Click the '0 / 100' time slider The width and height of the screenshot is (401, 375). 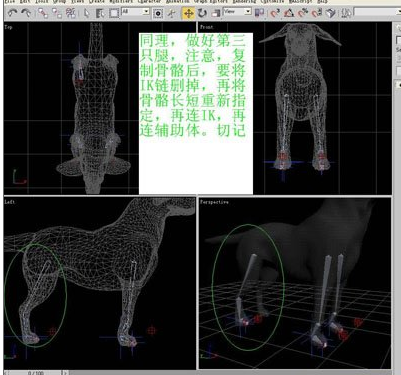35,372
